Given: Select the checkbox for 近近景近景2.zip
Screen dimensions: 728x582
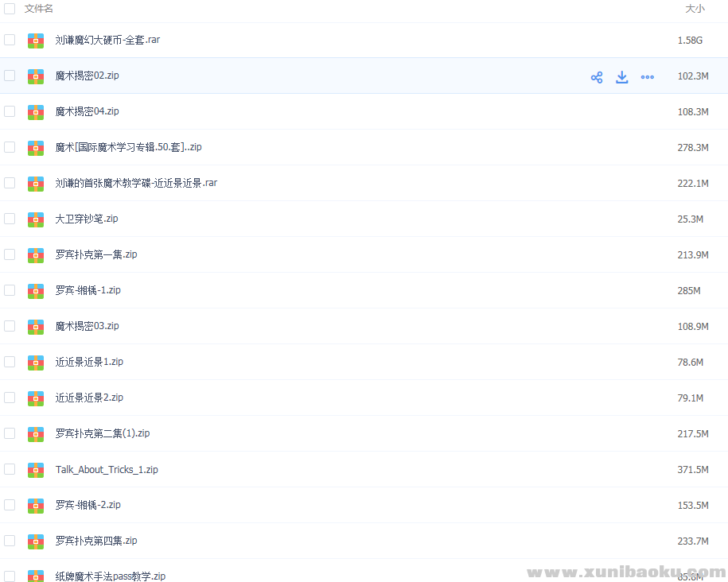Looking at the screenshot, I should (10, 398).
